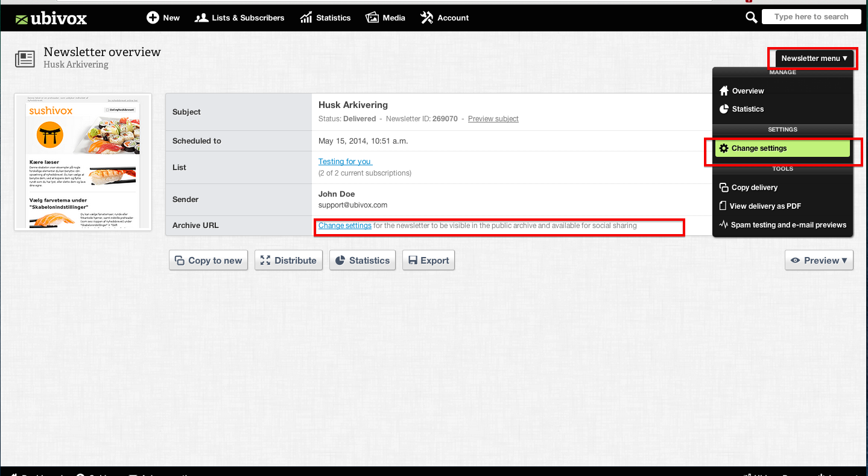Click the Statistics button below the table

pyautogui.click(x=362, y=260)
